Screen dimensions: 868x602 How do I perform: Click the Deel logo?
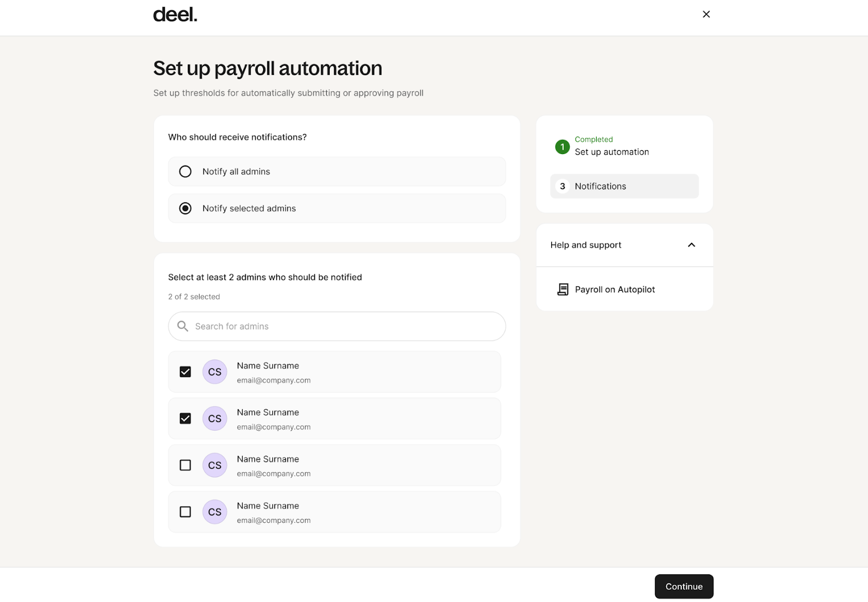(175, 15)
